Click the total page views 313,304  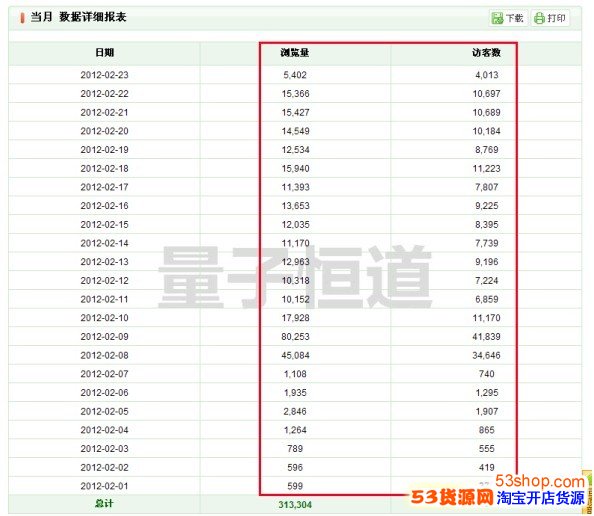295,505
